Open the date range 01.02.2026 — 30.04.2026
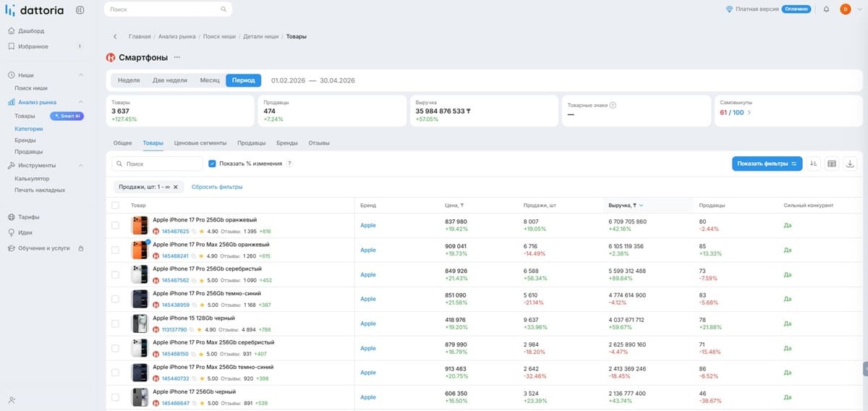The height and width of the screenshot is (411, 868). 312,80
